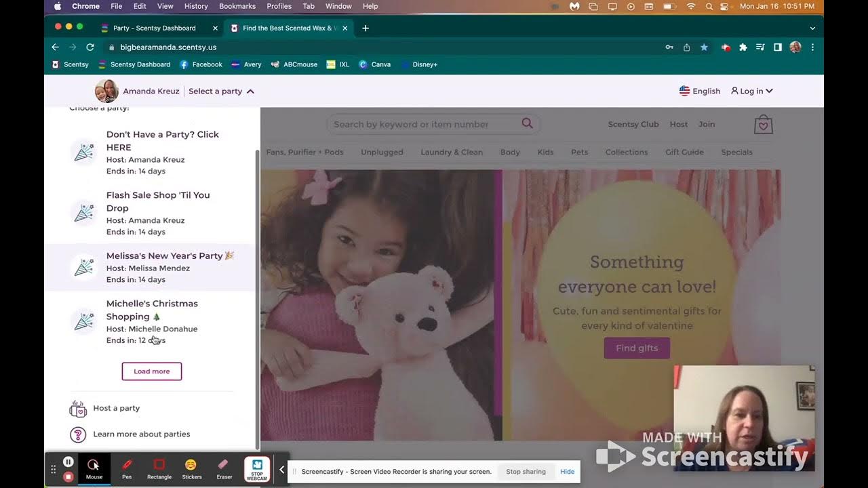Viewport: 868px width, 488px height.
Task: Select Flash Sale Shop 'Til You Drop party
Action: coord(151,213)
